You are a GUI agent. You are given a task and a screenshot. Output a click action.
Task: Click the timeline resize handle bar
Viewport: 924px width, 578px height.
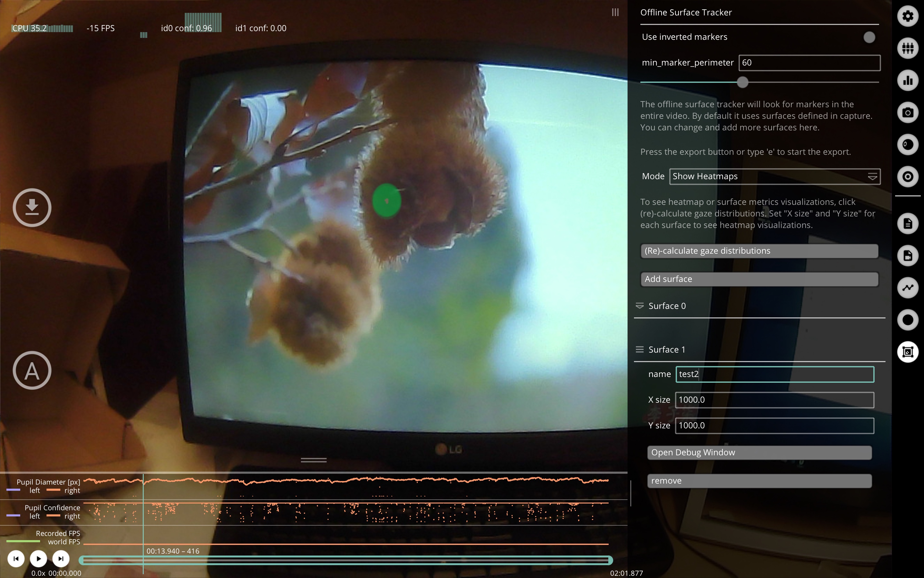tap(313, 460)
